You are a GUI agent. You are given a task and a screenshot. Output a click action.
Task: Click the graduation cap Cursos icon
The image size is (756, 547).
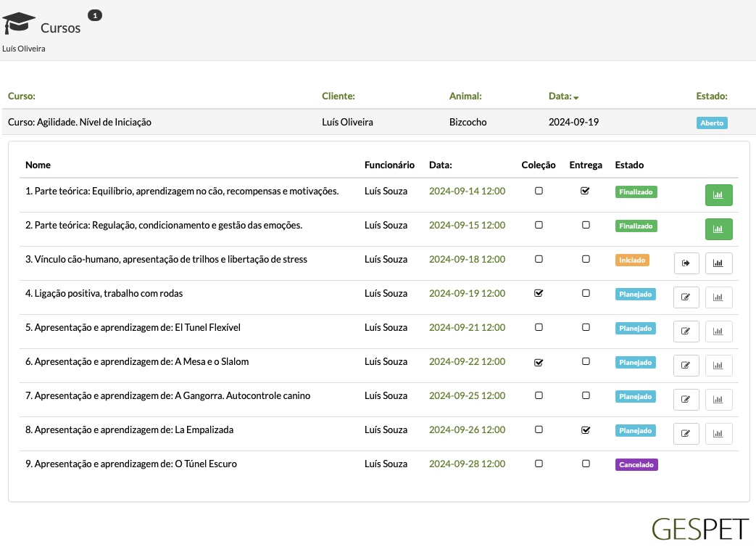tap(18, 23)
